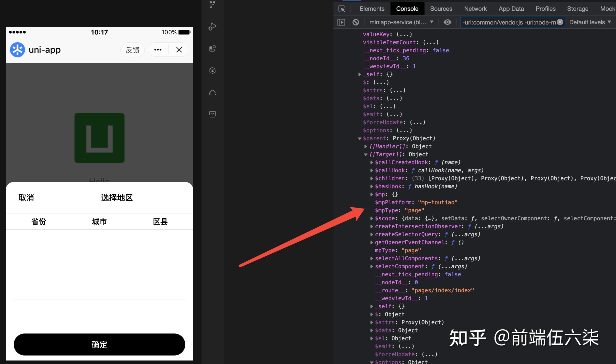Click the $mpPlatform "mp-toutiao" value

tap(437, 202)
